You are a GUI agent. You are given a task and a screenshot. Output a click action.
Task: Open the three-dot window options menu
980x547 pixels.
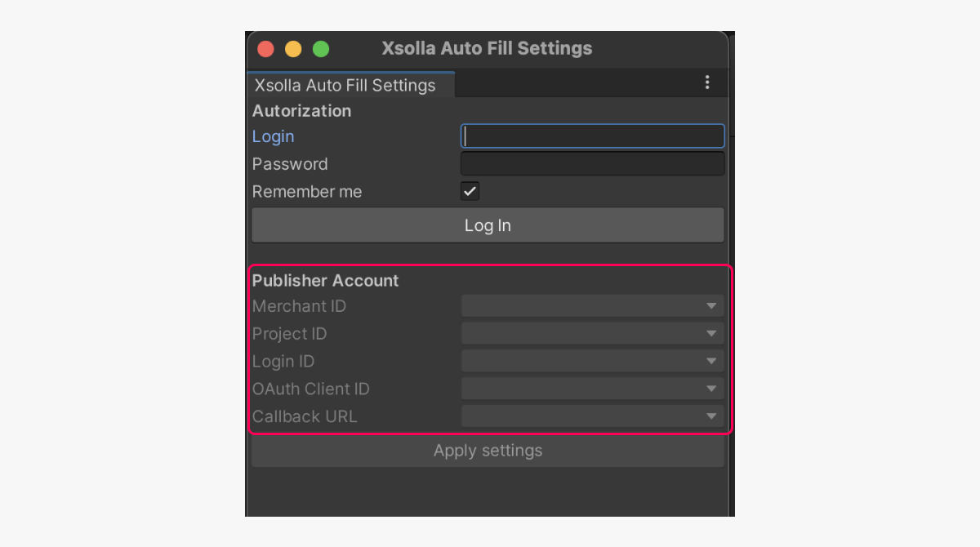[707, 82]
